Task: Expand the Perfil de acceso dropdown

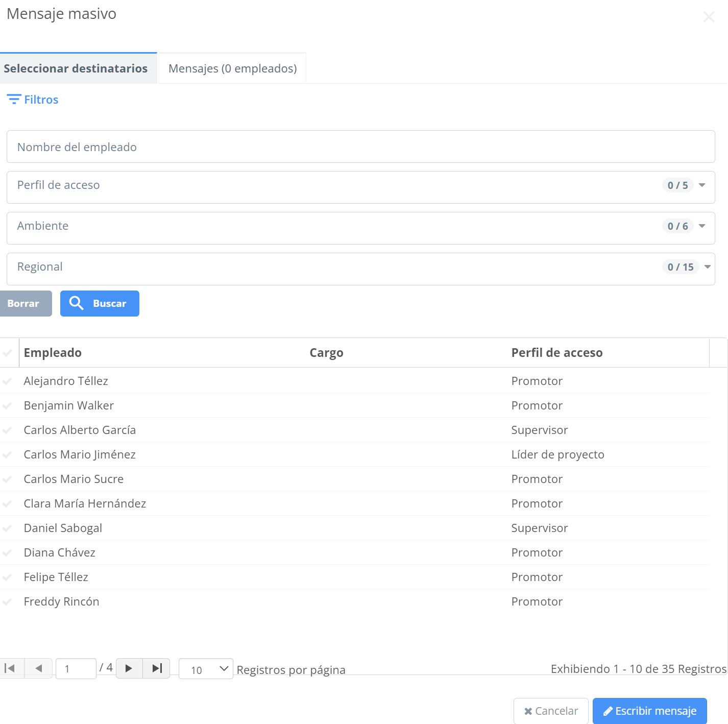Action: pos(702,185)
